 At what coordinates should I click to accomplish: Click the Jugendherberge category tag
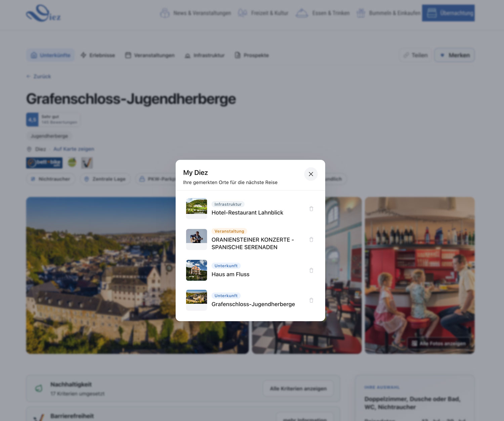(x=49, y=136)
